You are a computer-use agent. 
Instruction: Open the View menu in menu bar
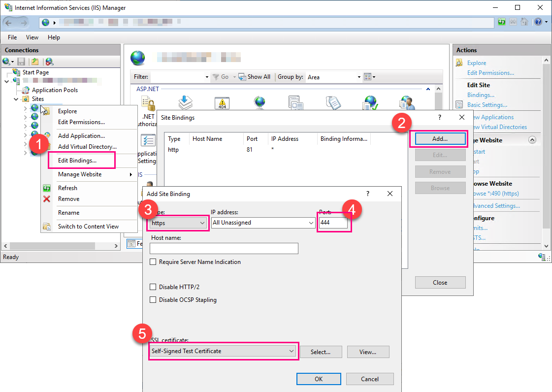(x=32, y=37)
